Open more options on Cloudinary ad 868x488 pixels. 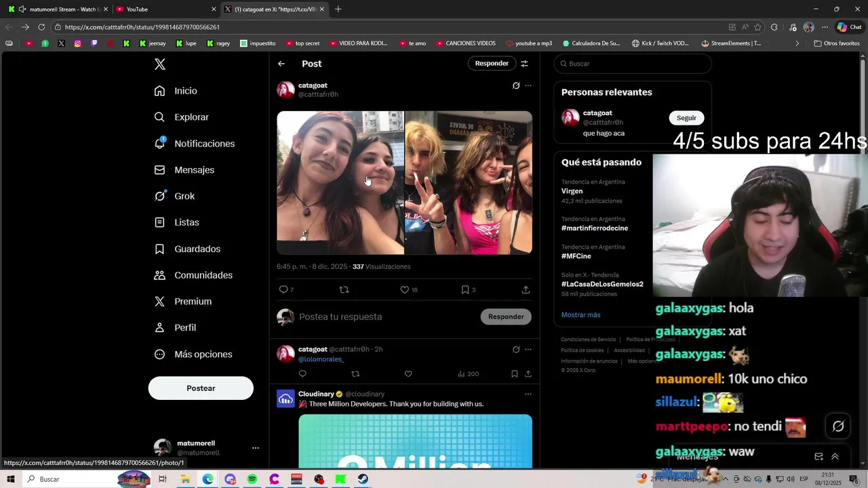pyautogui.click(x=528, y=394)
